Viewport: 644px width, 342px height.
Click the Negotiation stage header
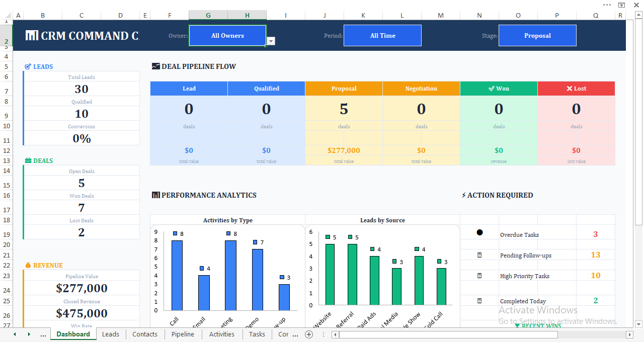click(422, 89)
